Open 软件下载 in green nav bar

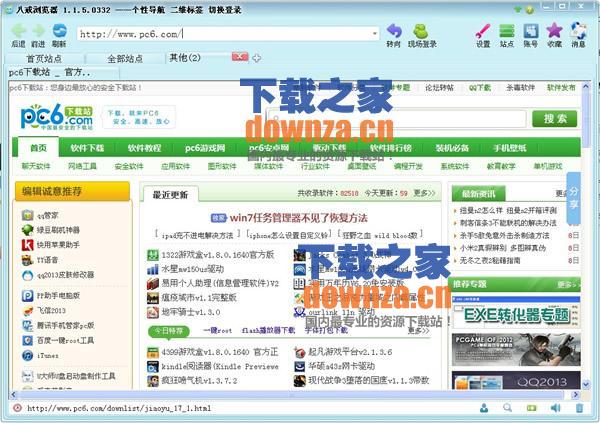pyautogui.click(x=87, y=148)
